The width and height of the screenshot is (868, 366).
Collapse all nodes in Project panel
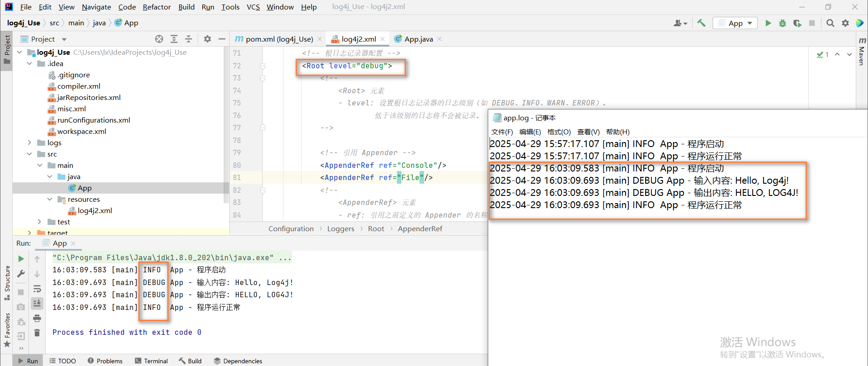[x=189, y=39]
